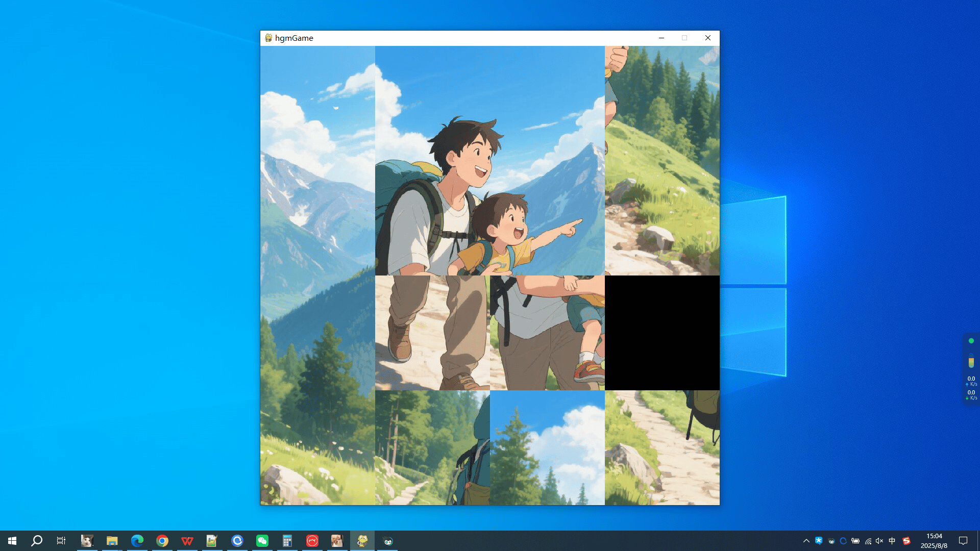Launch Google Chrome from taskbar
980x551 pixels.
162,541
